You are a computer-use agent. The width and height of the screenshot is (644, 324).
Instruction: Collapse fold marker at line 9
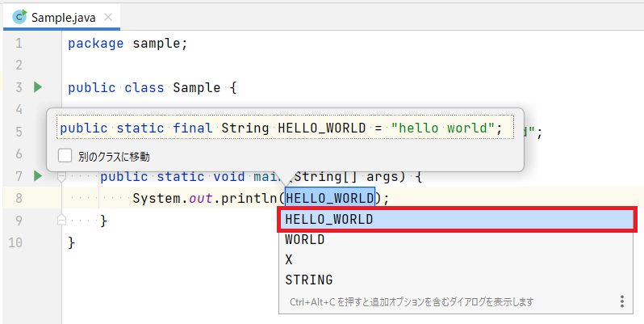tap(61, 221)
